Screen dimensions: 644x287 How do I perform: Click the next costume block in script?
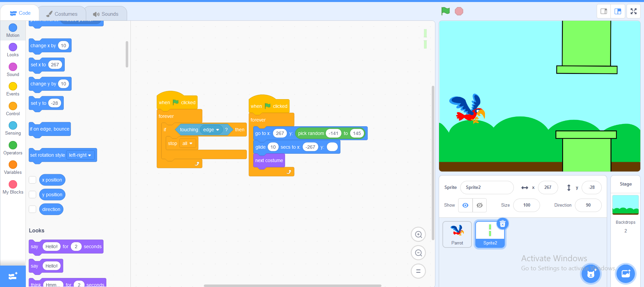pyautogui.click(x=269, y=161)
